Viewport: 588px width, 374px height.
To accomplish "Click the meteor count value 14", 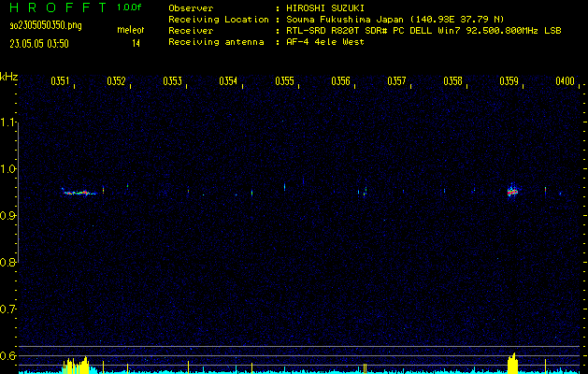I will click(136, 43).
